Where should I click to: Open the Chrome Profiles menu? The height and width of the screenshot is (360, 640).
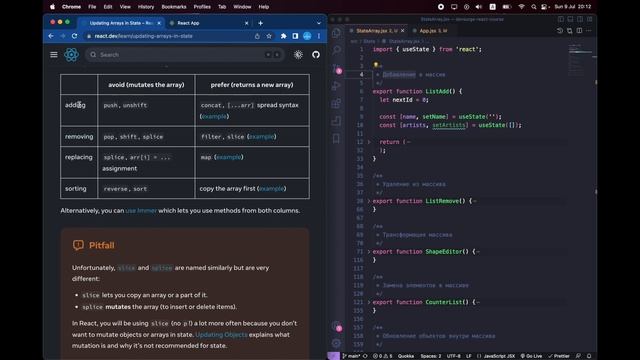pyautogui.click(x=202, y=7)
